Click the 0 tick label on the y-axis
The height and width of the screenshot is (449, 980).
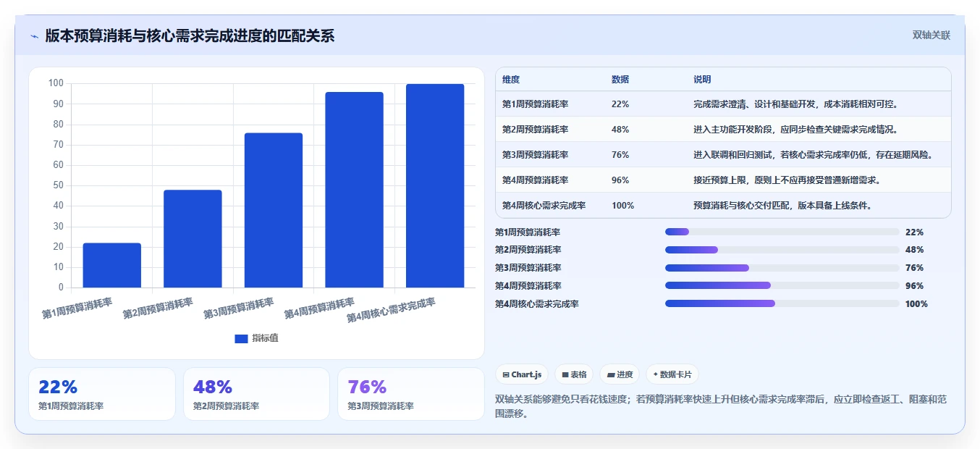click(x=61, y=288)
